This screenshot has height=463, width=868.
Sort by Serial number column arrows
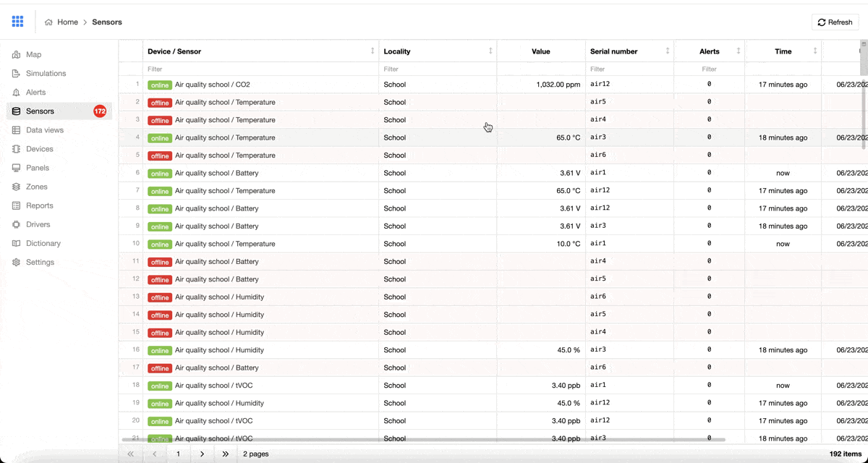pyautogui.click(x=668, y=51)
